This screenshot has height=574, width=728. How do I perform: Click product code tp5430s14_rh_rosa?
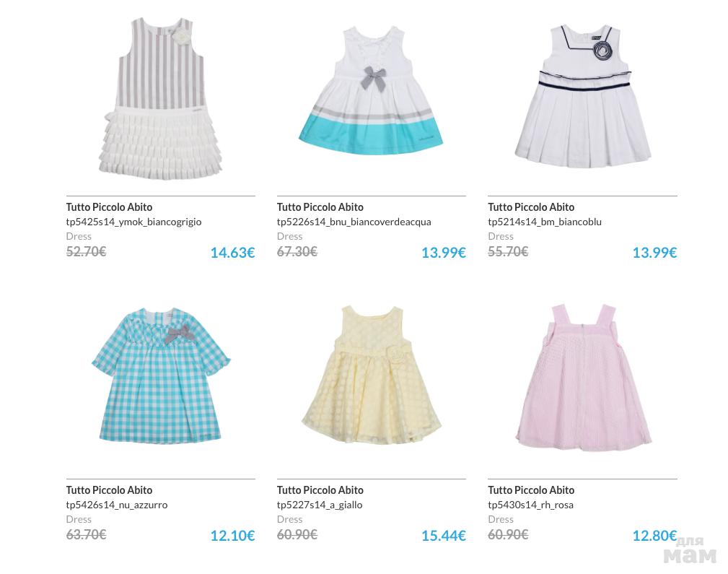pyautogui.click(x=531, y=505)
